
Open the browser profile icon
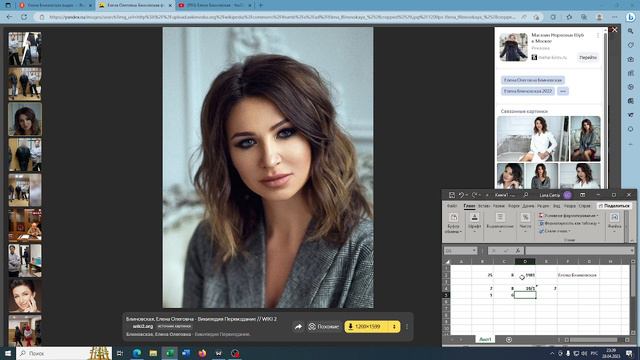[599, 17]
